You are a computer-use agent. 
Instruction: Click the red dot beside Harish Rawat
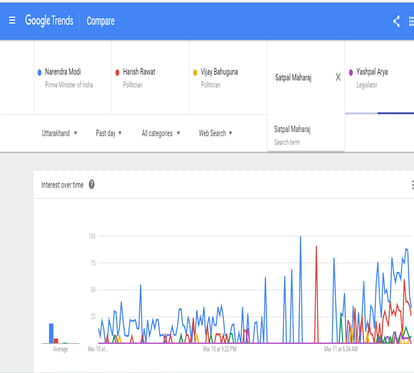pyautogui.click(x=117, y=72)
